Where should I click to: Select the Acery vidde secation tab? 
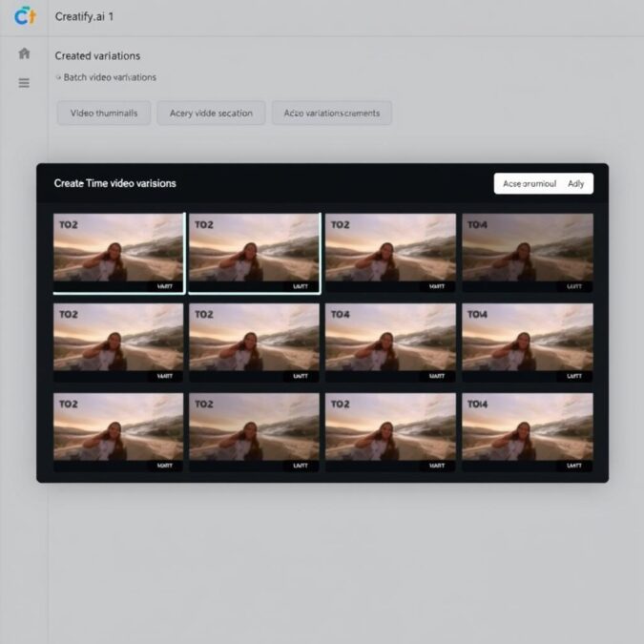[x=211, y=113]
